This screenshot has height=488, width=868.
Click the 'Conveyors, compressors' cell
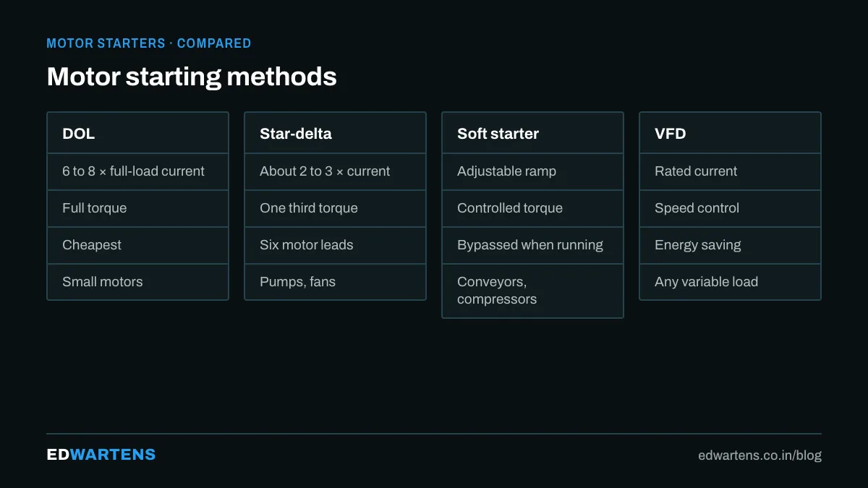click(x=532, y=291)
